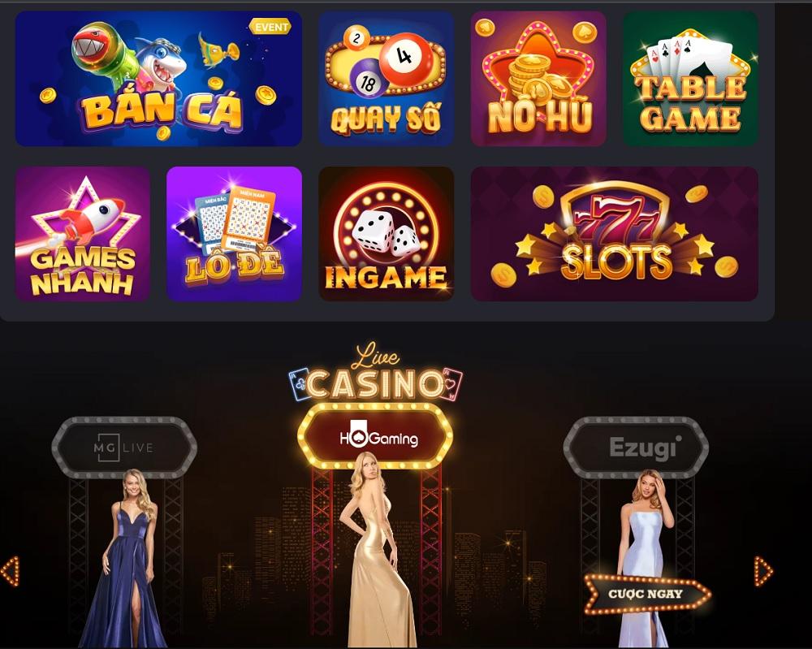812x649 pixels.
Task: Switch to MG Live provider sign
Action: tap(123, 448)
